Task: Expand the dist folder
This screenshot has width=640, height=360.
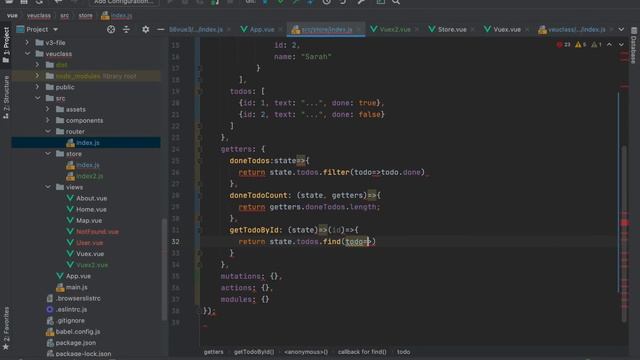Action: click(x=38, y=64)
